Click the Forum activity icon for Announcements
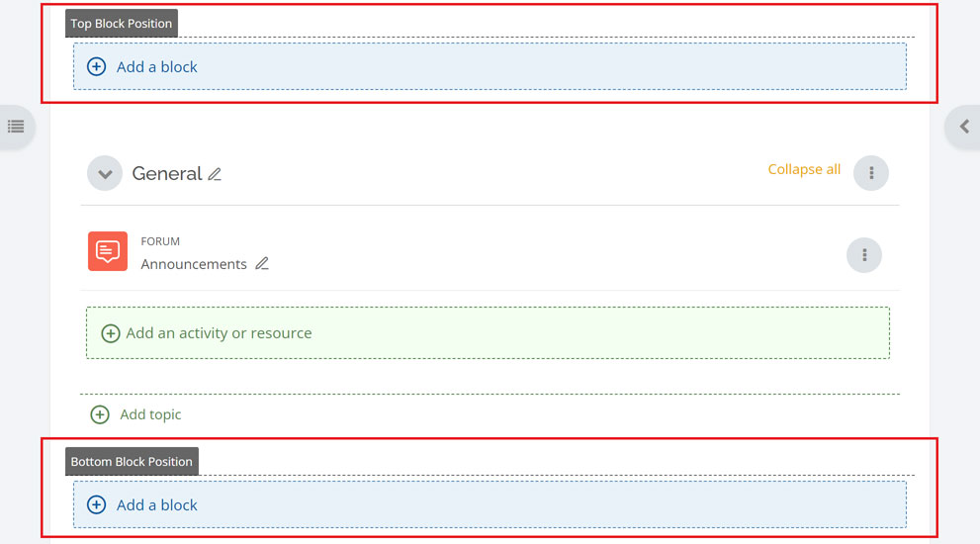 [x=108, y=251]
